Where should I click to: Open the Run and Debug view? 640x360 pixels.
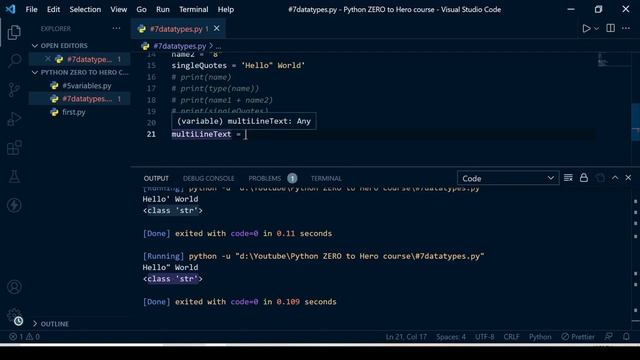(x=14, y=119)
